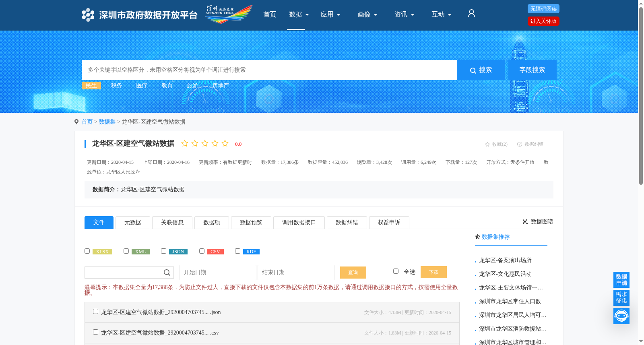Open 龙华区-备案演出场所 recommended dataset
Screen dimensions: 644x345
click(505, 260)
